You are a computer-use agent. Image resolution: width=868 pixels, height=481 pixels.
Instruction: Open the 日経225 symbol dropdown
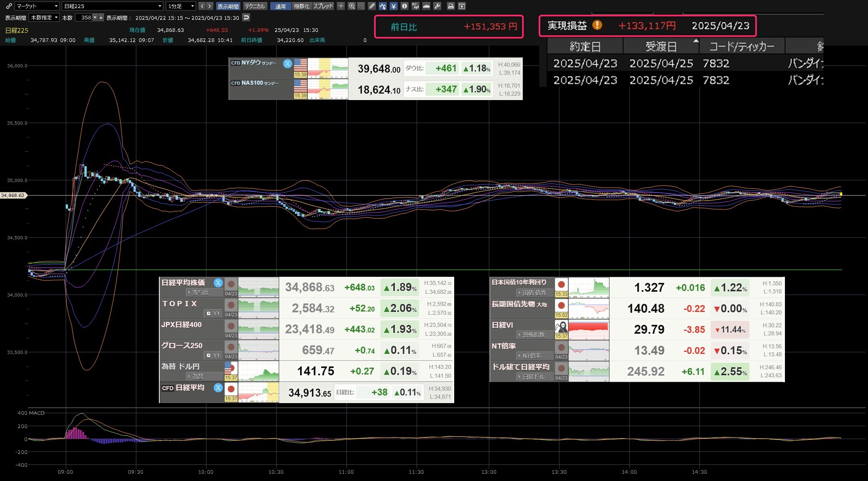click(113, 6)
